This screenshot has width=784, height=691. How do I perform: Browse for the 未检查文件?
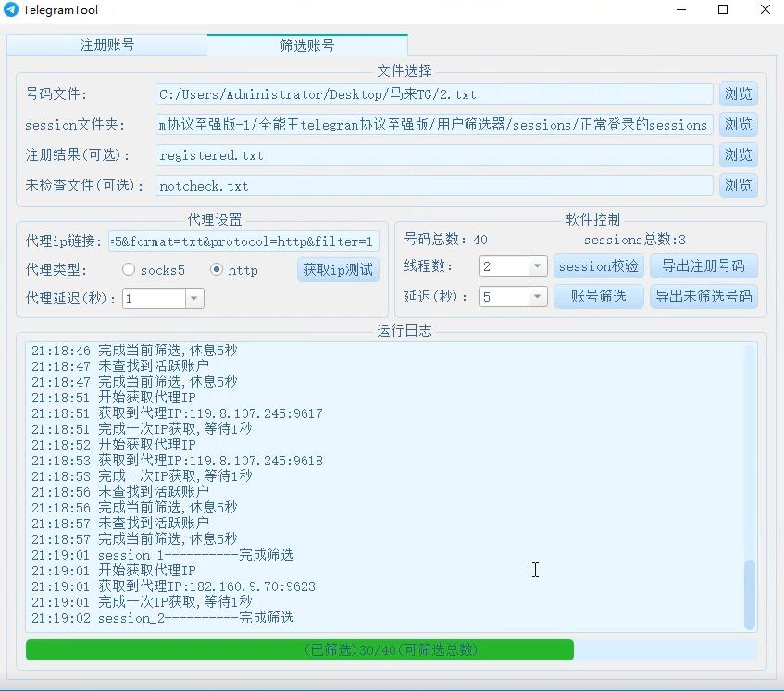click(738, 186)
